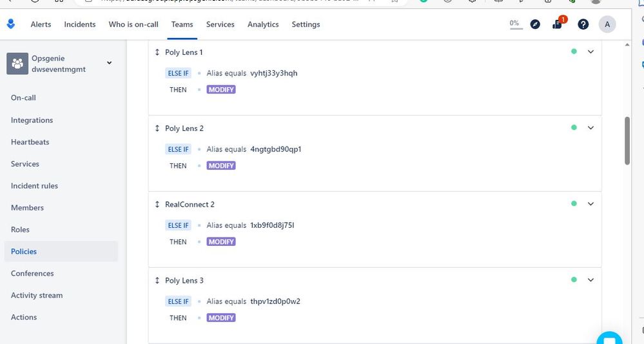Click the vertical scrollbar thumb
The width and height of the screenshot is (644, 344).
(627, 141)
